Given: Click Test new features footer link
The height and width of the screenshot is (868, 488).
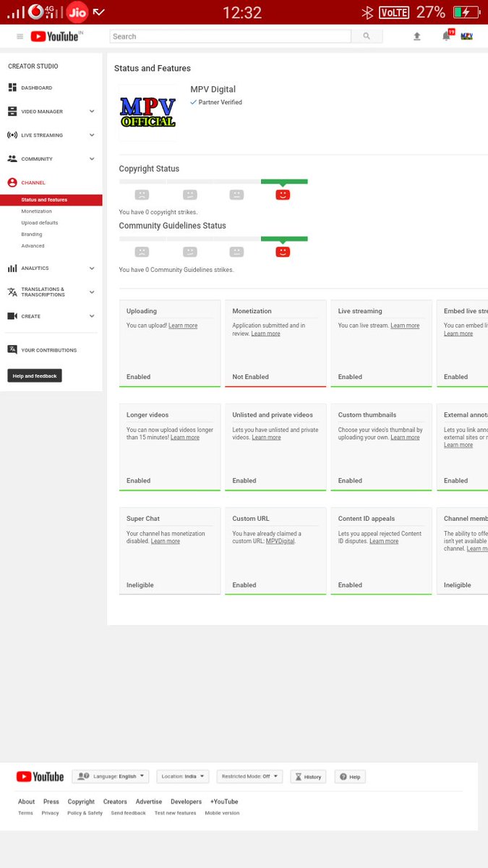Looking at the screenshot, I should [175, 813].
